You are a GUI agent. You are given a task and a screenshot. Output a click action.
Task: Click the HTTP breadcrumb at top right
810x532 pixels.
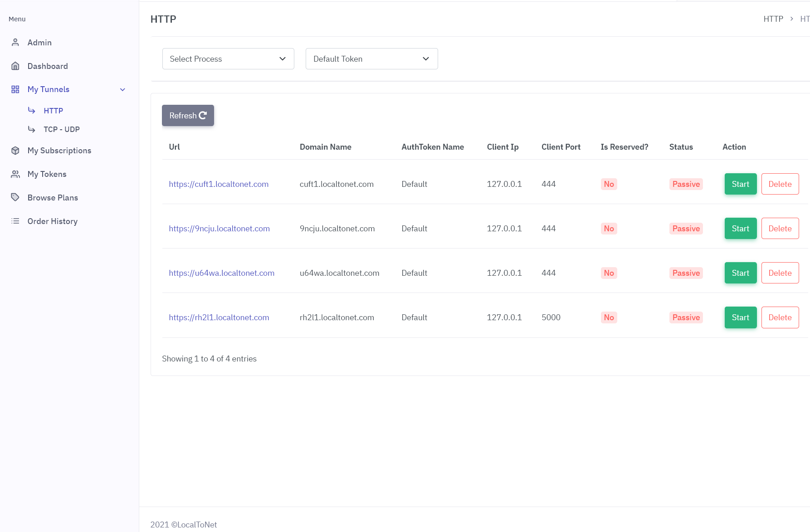[x=773, y=19]
